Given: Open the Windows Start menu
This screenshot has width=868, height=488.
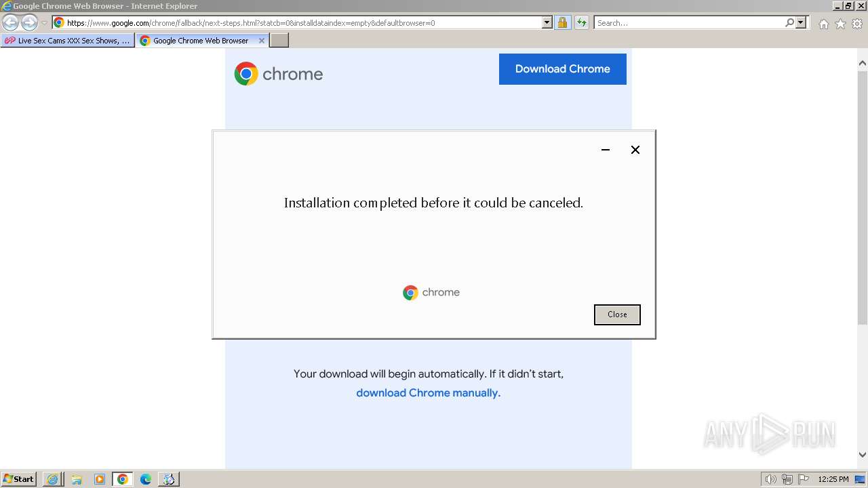Looking at the screenshot, I should [18, 479].
